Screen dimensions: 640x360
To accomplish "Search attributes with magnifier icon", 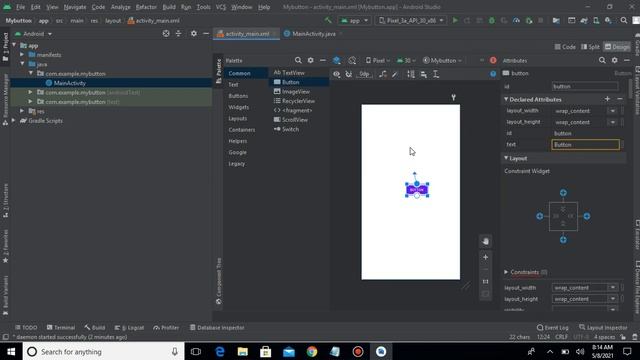I will click(x=602, y=60).
